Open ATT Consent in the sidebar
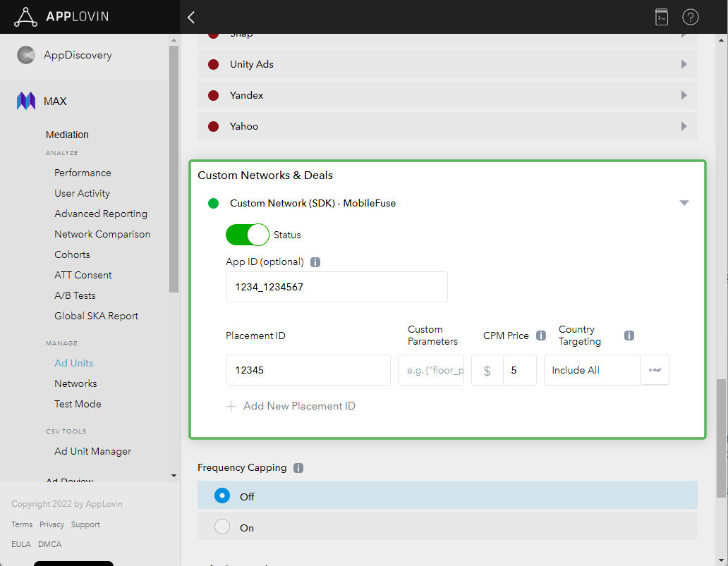 click(x=83, y=275)
